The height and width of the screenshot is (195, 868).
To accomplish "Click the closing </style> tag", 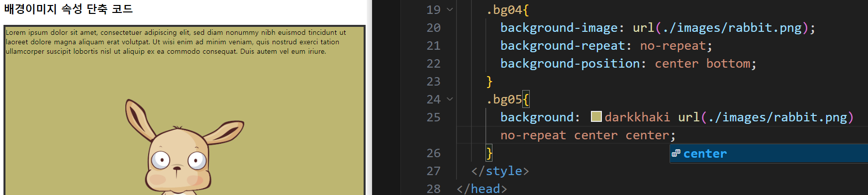I will [x=500, y=171].
